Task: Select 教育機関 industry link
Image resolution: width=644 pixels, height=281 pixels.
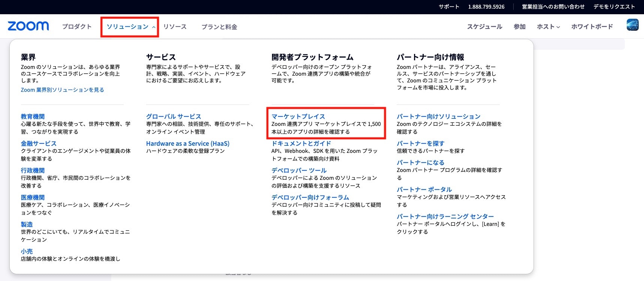Action: tap(33, 117)
